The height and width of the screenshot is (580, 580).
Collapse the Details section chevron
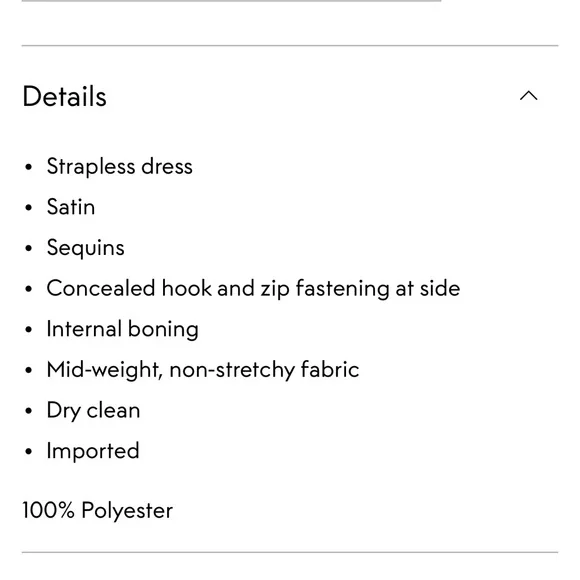528,96
